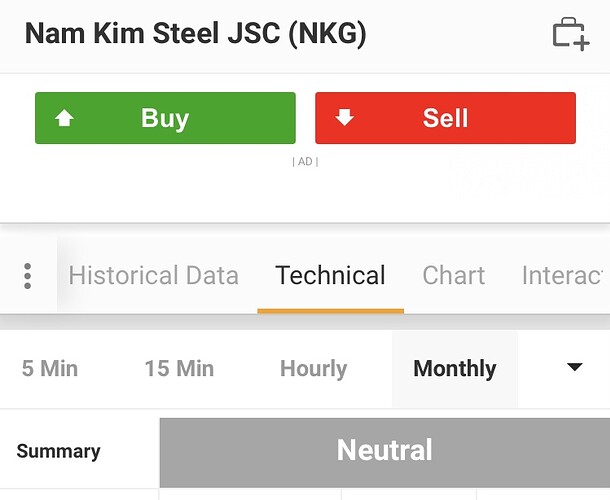Switch to the Hourly timeframe
This screenshot has height=500, width=610.
(313, 369)
